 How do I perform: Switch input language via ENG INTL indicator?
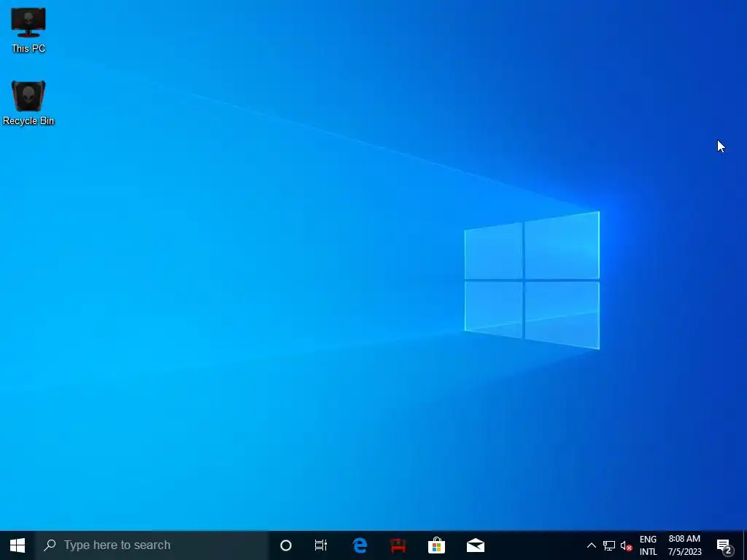[x=648, y=545]
